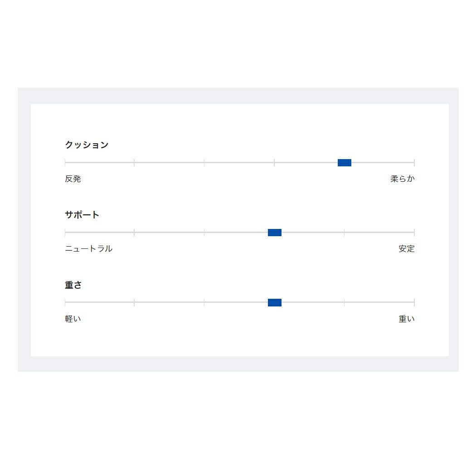
Task: Click the middle tick of クッション slider
Action: click(x=204, y=163)
